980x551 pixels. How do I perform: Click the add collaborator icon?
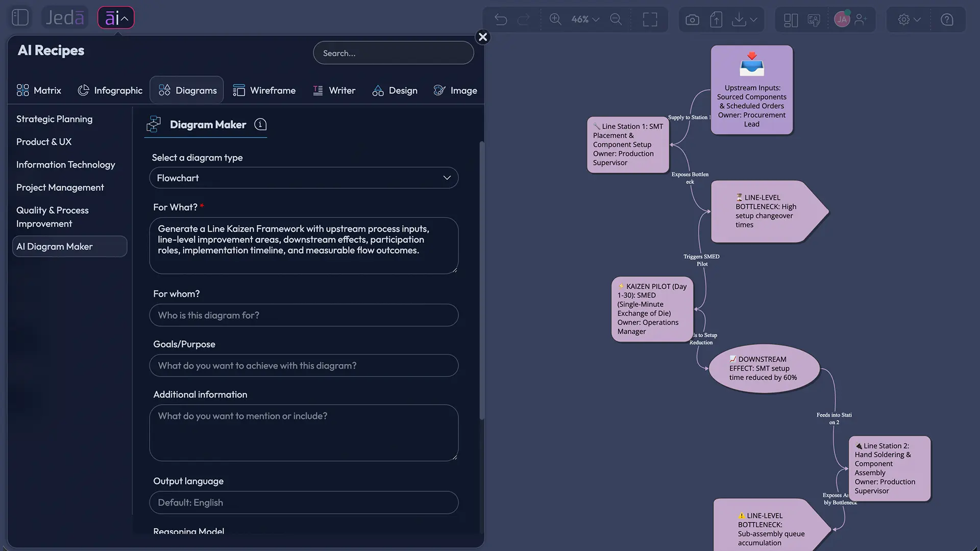[861, 19]
